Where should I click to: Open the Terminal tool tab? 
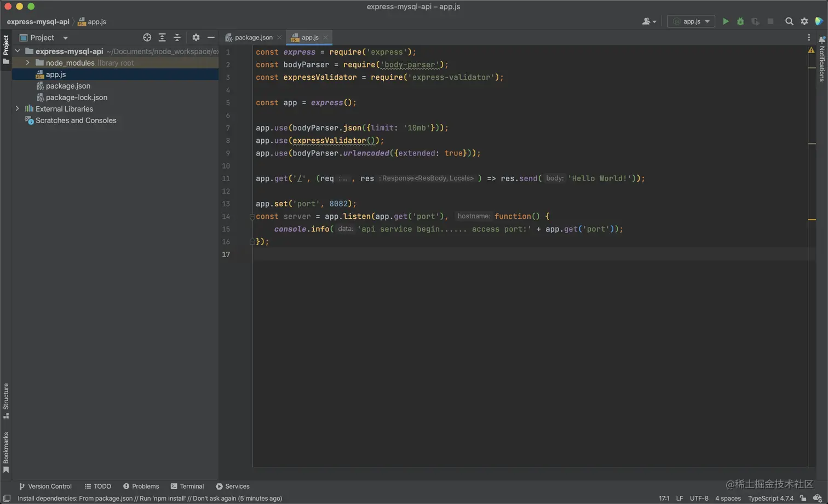tap(187, 486)
